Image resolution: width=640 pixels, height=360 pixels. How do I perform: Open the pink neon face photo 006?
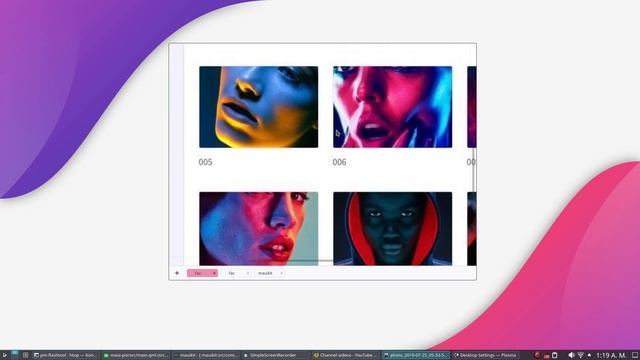pos(392,107)
